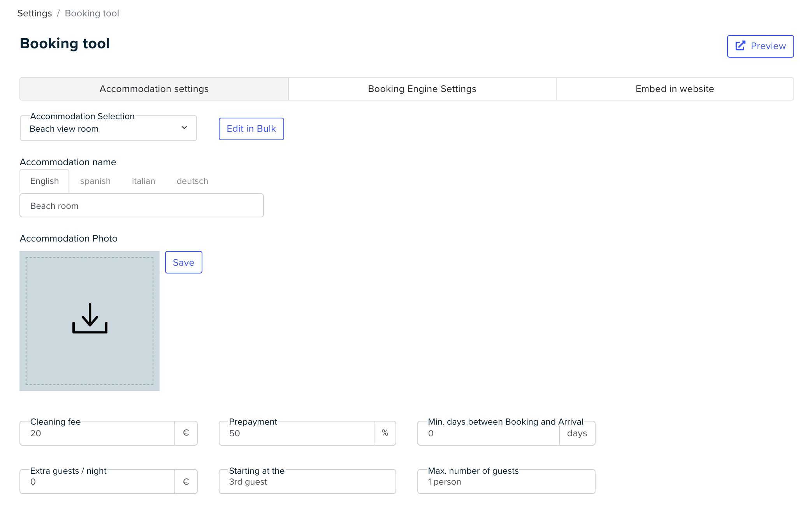Image resolution: width=812 pixels, height=508 pixels.
Task: Open the Accommodation Selection dropdown
Action: 109,128
